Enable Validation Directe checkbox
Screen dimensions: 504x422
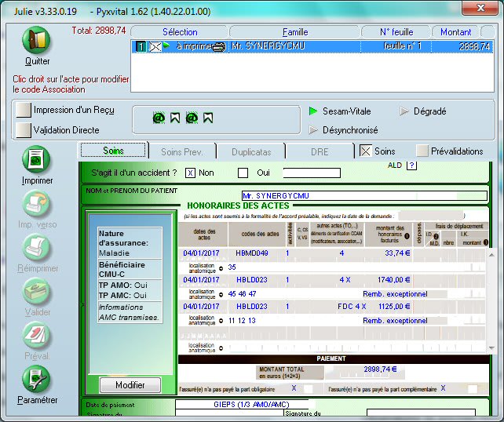pyautogui.click(x=24, y=129)
